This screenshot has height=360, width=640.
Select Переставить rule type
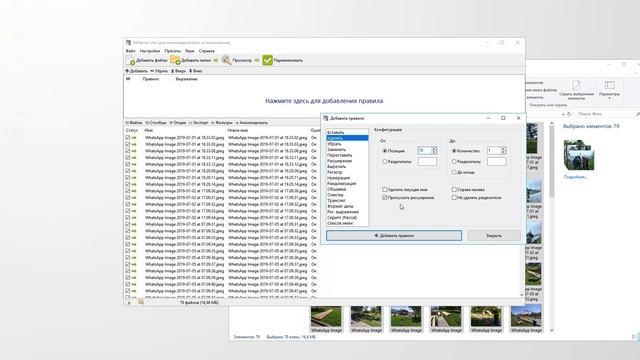click(x=347, y=156)
